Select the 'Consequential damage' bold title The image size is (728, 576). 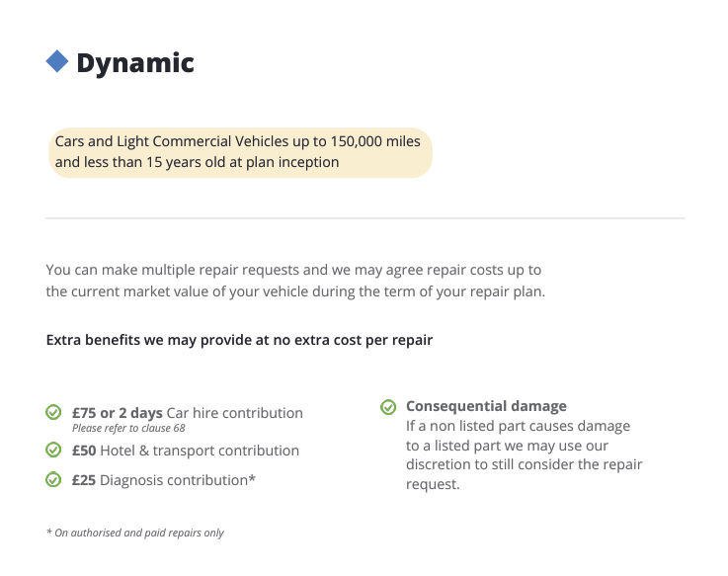tap(486, 406)
